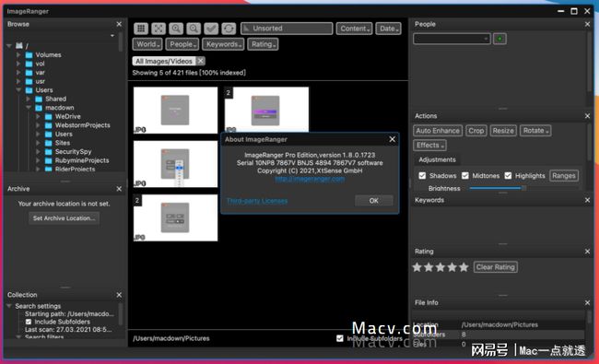Toggle the Midtones checkbox
The height and width of the screenshot is (364, 599).
464,176
